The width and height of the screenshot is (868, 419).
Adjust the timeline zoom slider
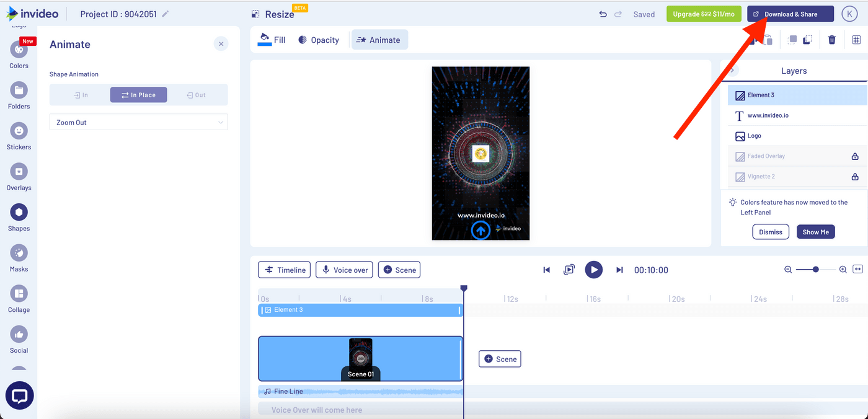click(x=815, y=270)
